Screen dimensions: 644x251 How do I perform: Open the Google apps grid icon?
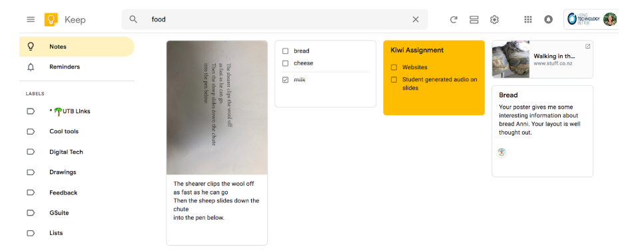point(528,19)
